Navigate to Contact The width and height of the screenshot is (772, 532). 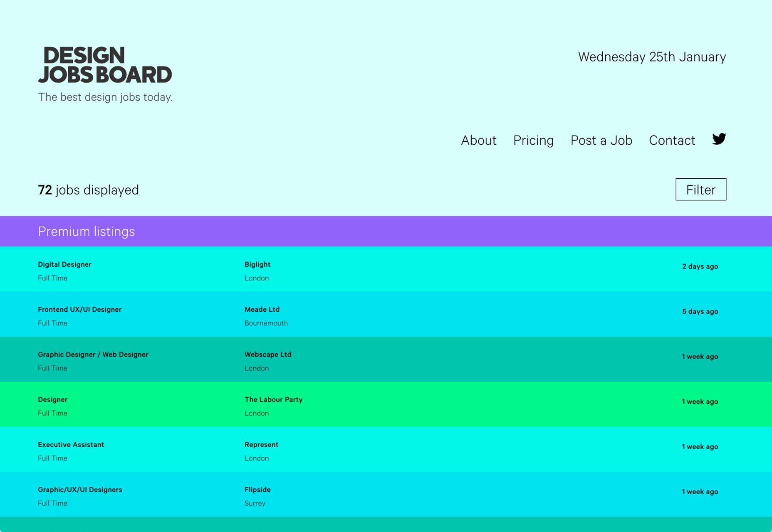pyautogui.click(x=672, y=140)
